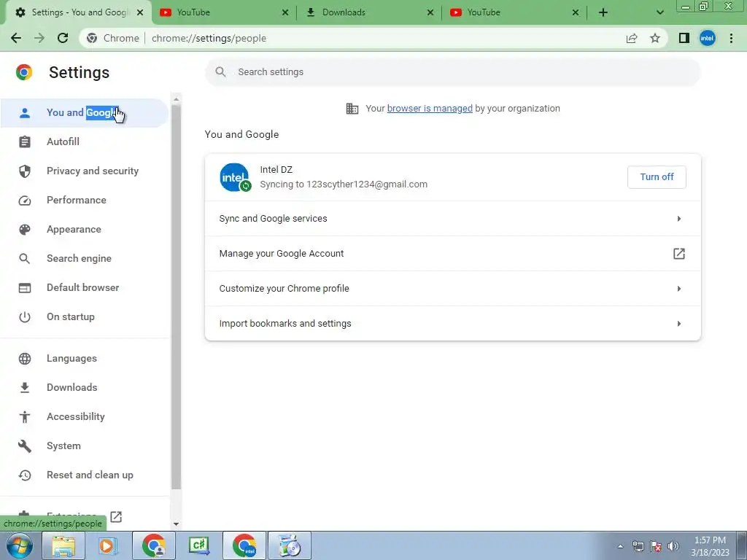Open the Chrome three-dot menu
This screenshot has height=560, width=747.
[731, 38]
